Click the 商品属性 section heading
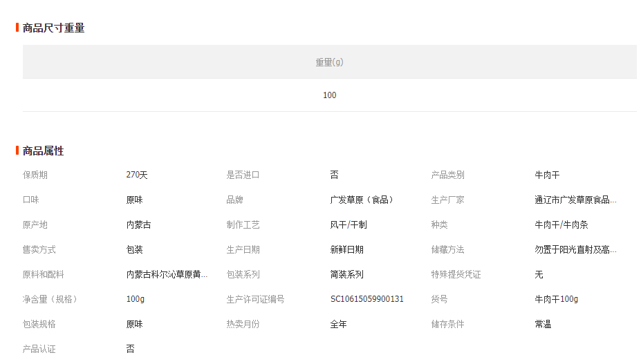This screenshot has height=364, width=641. (x=43, y=151)
